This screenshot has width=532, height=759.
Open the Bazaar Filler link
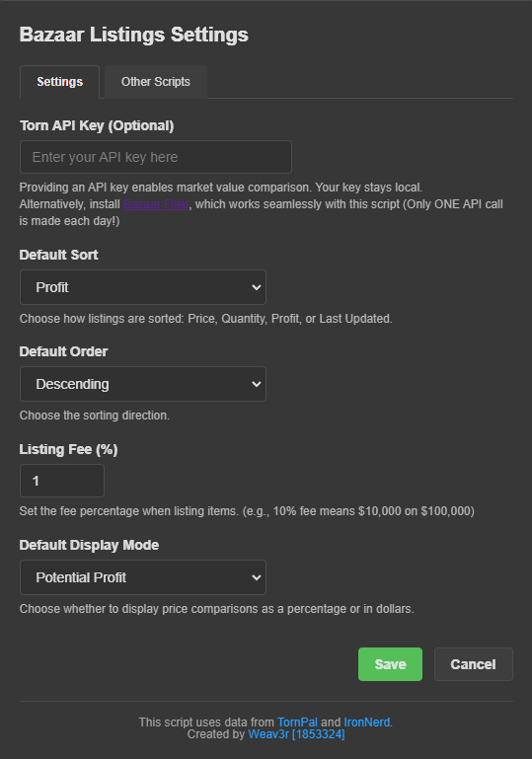pos(156,204)
